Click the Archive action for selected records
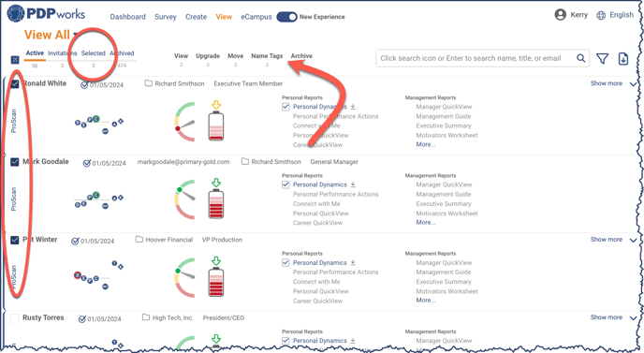Image resolution: width=644 pixels, height=353 pixels. coord(301,56)
